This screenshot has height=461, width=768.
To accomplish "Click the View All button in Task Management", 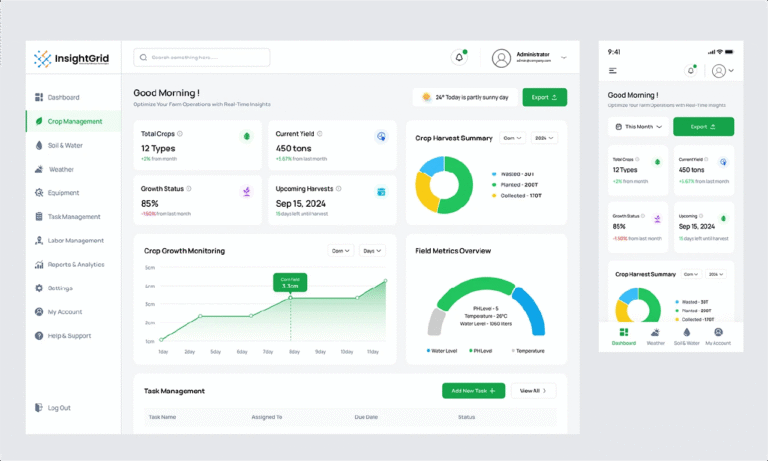I will 534,391.
